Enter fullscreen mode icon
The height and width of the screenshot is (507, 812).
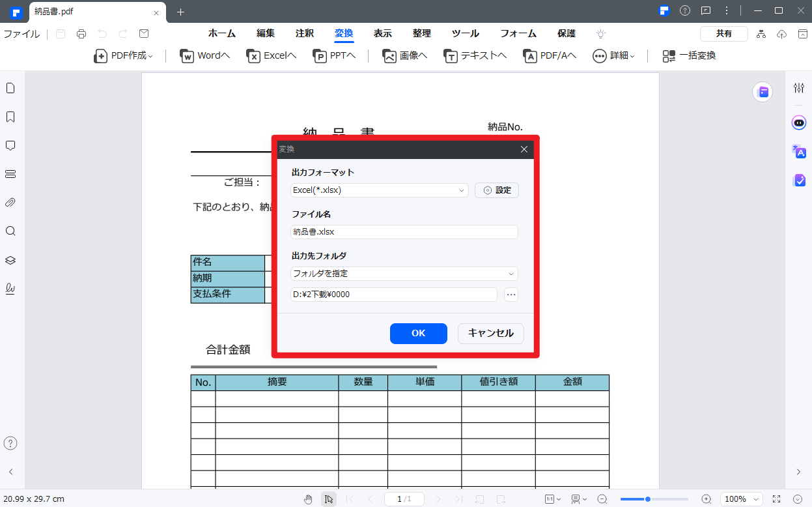tap(776, 499)
